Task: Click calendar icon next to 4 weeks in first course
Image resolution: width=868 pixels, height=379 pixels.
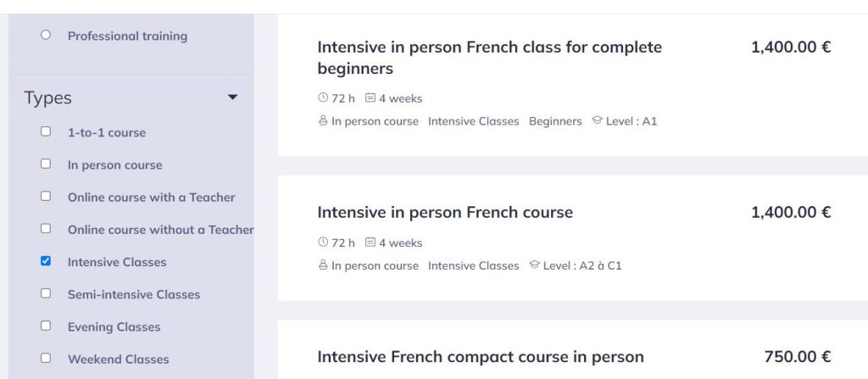Action: coord(370,98)
